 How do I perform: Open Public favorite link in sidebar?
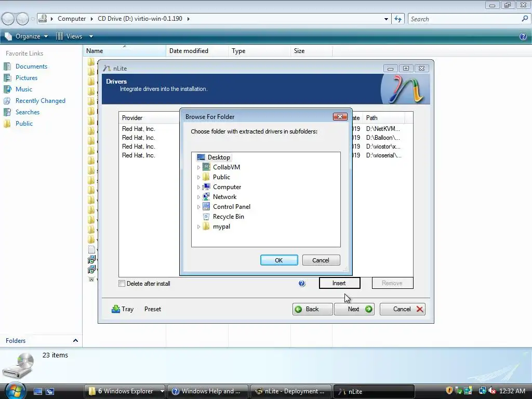tap(24, 124)
